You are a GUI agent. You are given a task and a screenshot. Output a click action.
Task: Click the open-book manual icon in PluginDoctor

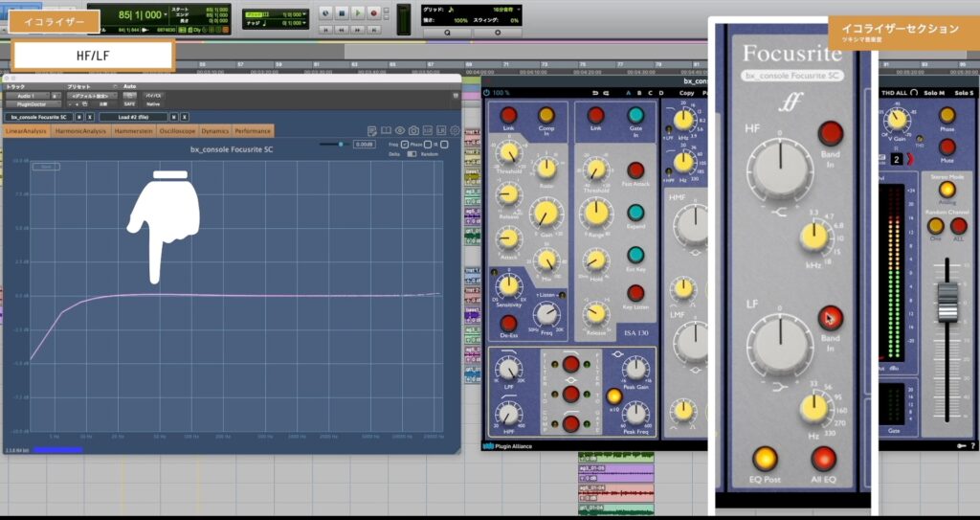[x=387, y=131]
